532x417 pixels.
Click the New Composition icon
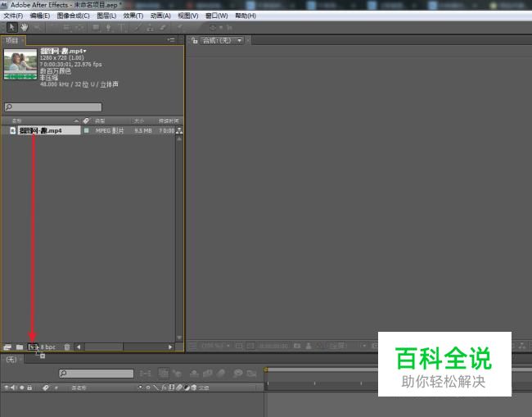33,347
